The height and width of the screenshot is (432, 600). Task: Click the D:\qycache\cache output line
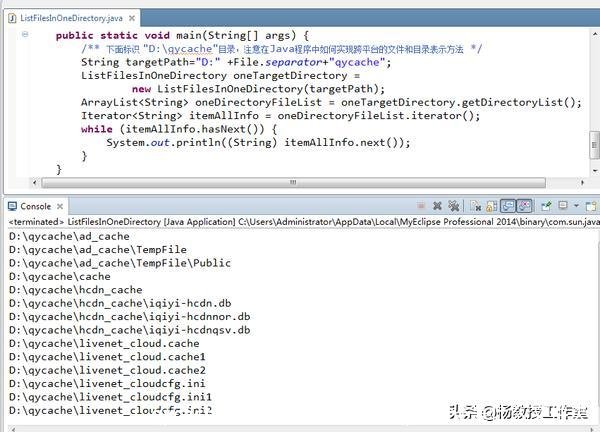60,276
